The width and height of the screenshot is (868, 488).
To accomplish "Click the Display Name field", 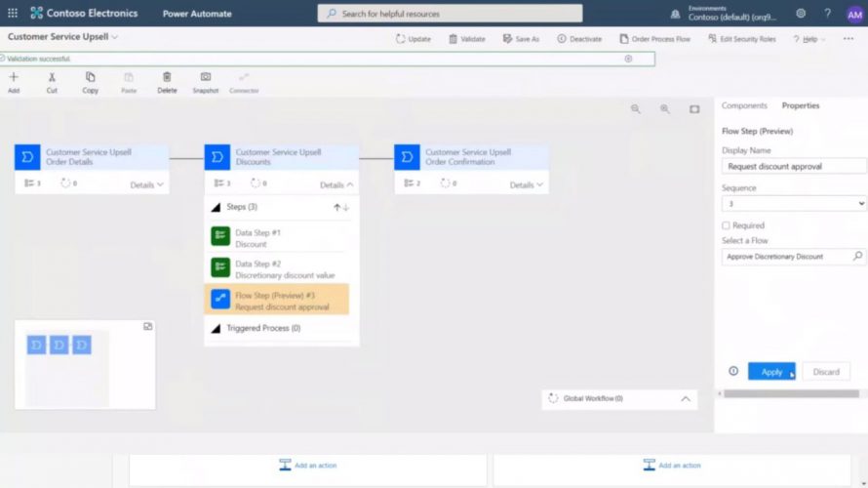I will point(794,166).
